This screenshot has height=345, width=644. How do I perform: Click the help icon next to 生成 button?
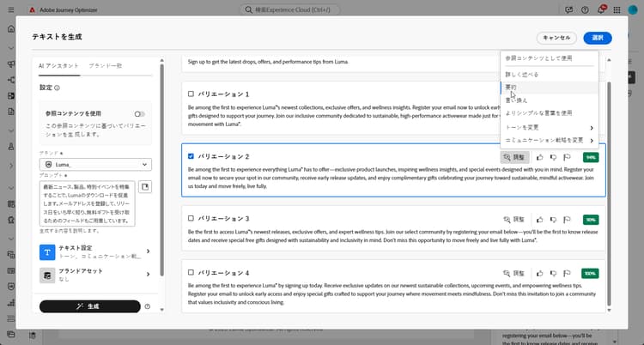click(148, 306)
